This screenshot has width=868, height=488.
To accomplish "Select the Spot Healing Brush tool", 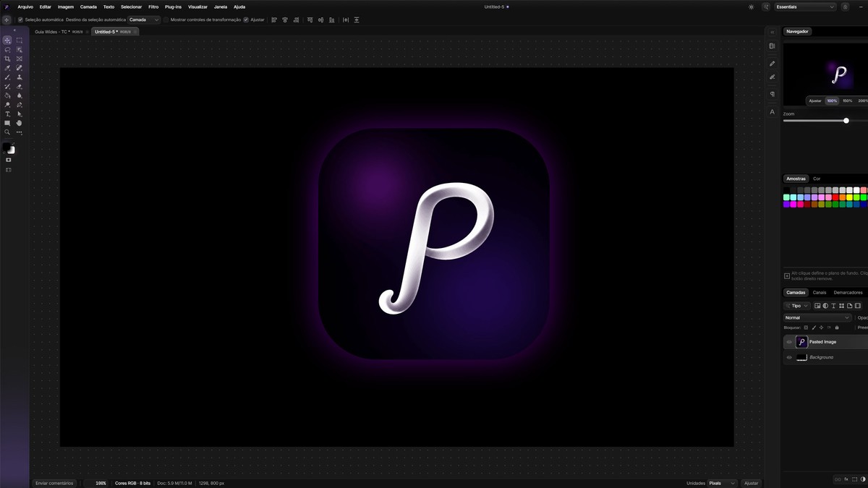I will [x=20, y=68].
